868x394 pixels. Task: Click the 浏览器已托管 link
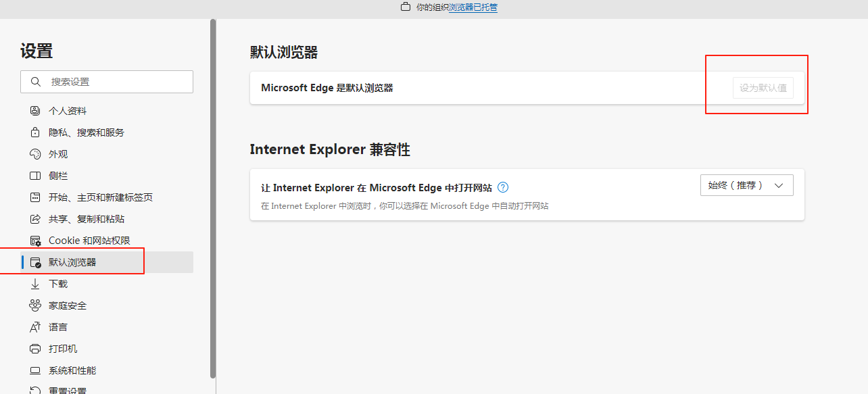(473, 7)
